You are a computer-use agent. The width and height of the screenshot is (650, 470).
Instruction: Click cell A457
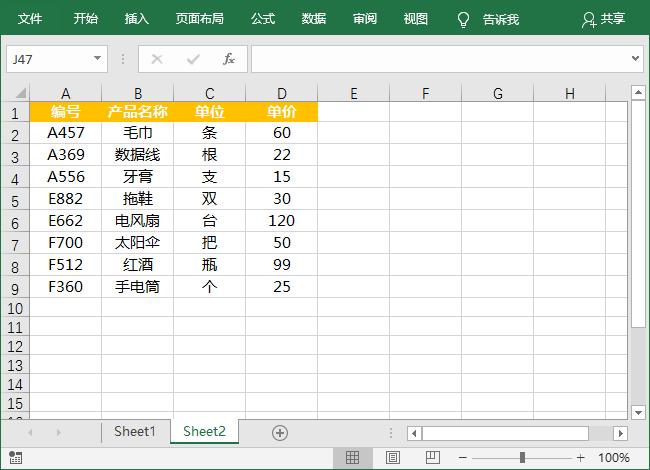point(65,133)
